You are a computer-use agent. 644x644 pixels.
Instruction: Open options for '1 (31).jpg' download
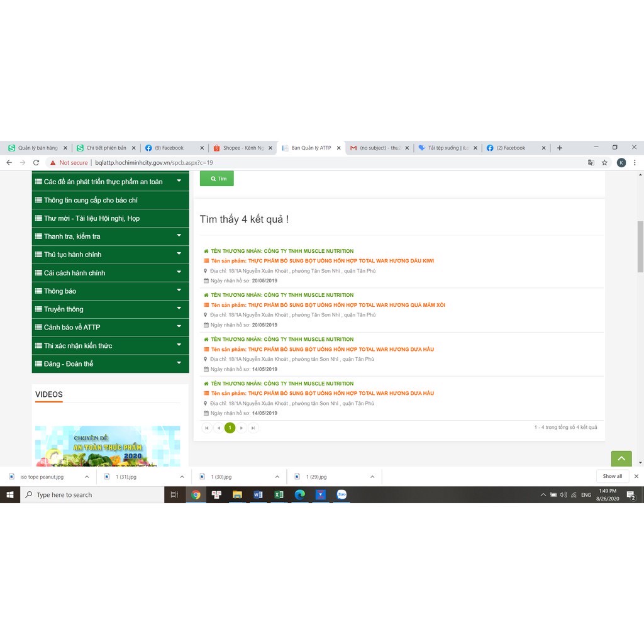point(182,477)
